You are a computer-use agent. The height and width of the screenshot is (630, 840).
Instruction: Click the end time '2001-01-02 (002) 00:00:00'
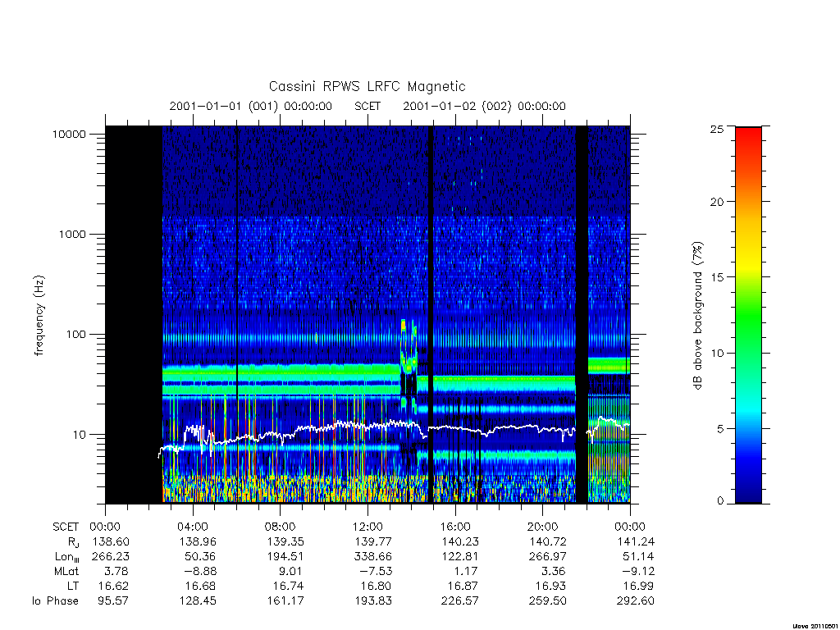[484, 106]
